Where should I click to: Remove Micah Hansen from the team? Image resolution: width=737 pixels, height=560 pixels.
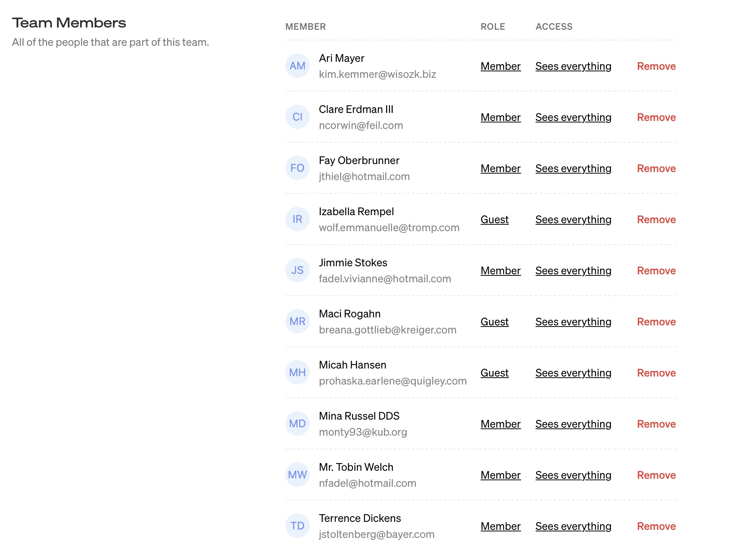point(656,373)
